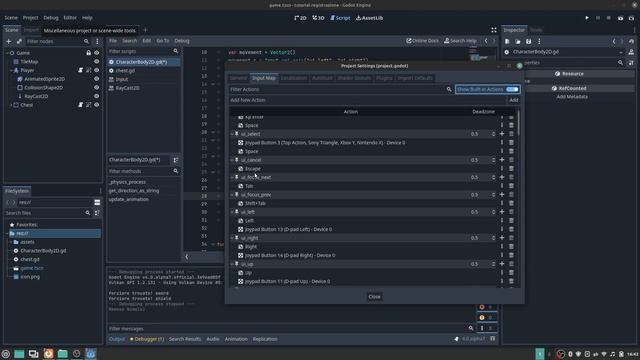
Task: Click the Add button for new action
Action: [513, 100]
